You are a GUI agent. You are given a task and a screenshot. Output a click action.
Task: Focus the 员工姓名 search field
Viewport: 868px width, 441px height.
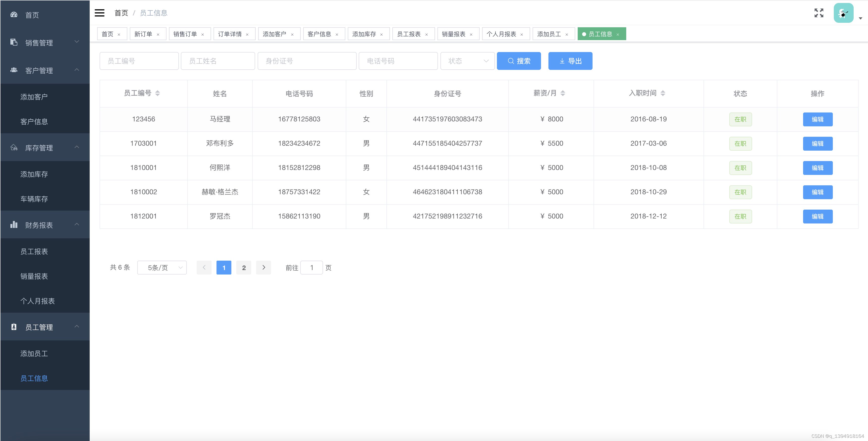coord(218,61)
